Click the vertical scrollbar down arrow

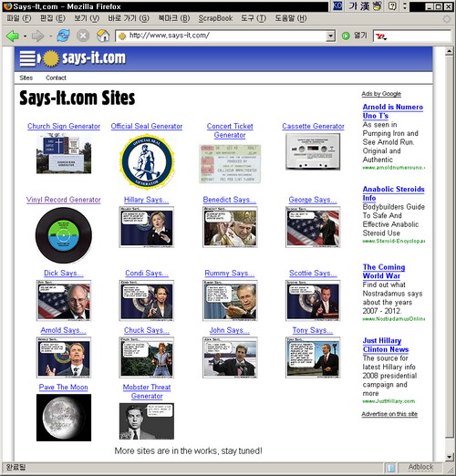click(x=450, y=456)
